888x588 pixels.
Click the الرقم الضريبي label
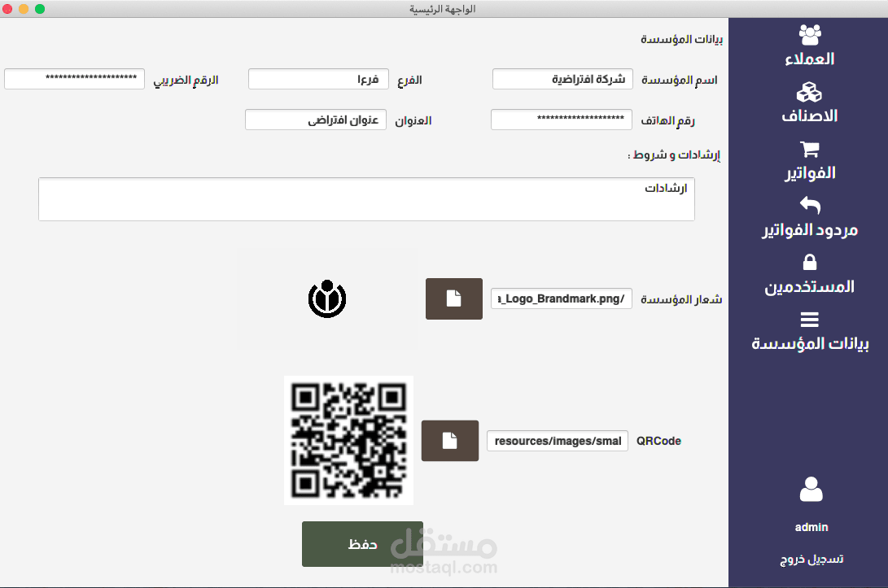click(186, 80)
